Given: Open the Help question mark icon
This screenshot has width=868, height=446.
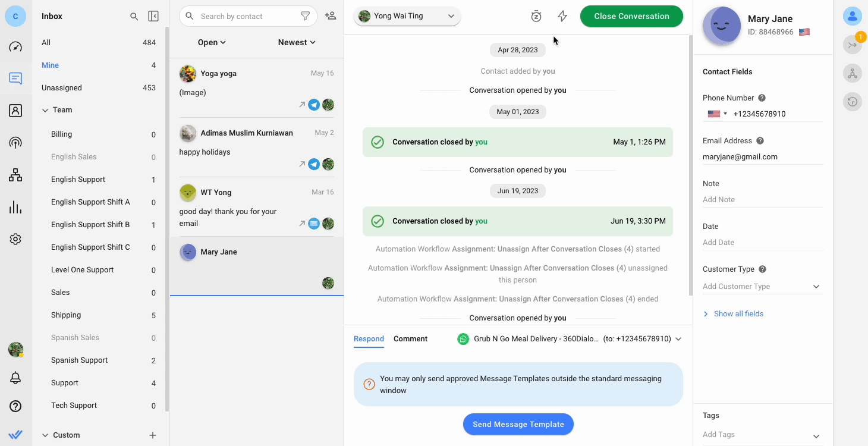Looking at the screenshot, I should coord(15,407).
